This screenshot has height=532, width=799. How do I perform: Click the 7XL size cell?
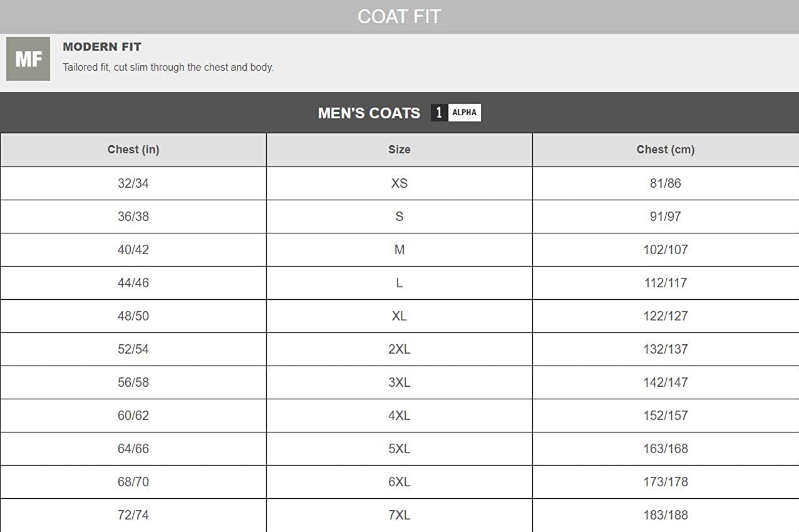coord(399,515)
